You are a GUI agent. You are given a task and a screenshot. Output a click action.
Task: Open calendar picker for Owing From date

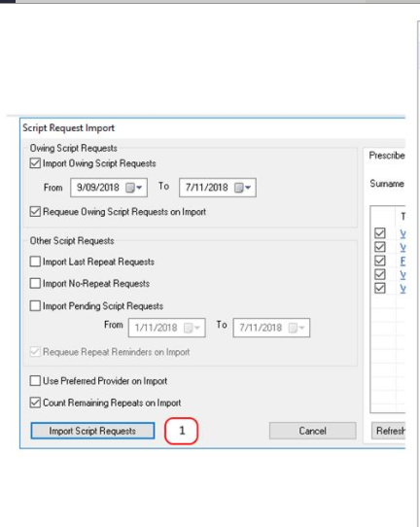[129, 188]
